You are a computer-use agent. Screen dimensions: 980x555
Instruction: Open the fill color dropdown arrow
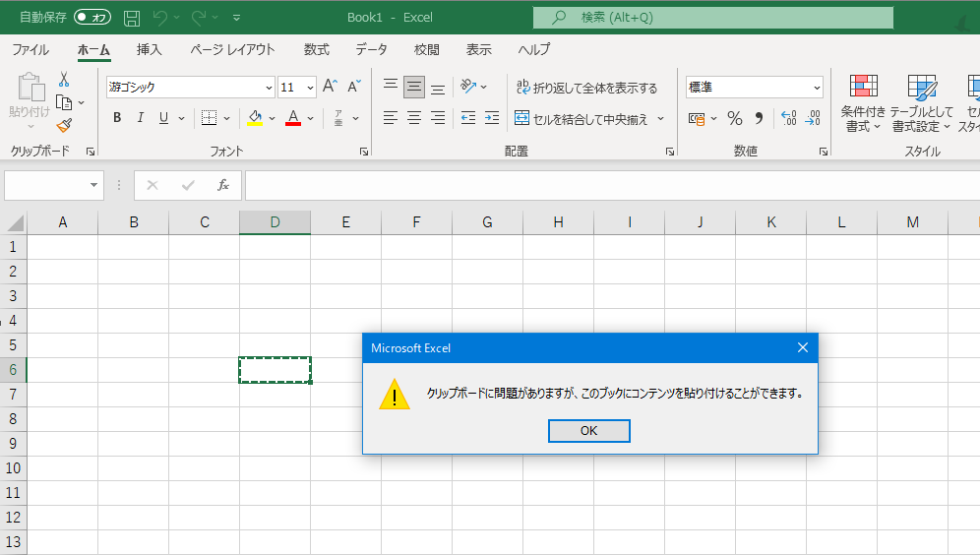(272, 118)
